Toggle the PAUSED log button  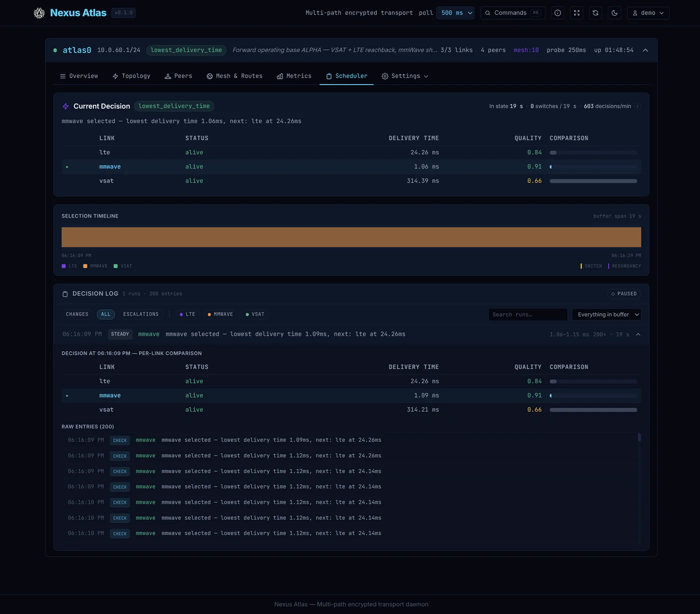[x=624, y=294]
